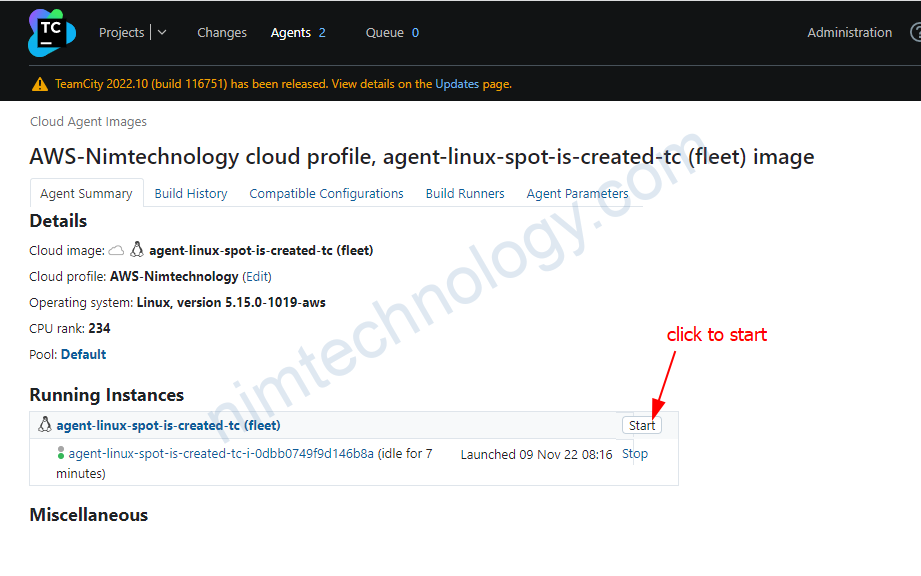The image size is (921, 576).
Task: Click the Linux penguin icon in Details
Action: (x=137, y=250)
